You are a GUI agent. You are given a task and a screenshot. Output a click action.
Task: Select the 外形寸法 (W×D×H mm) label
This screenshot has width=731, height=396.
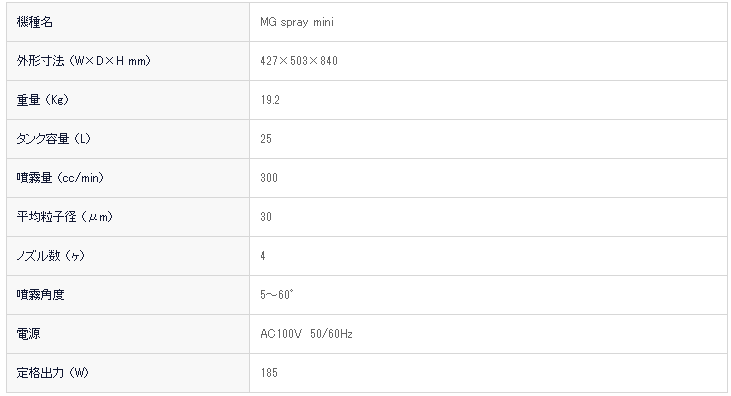[83, 61]
